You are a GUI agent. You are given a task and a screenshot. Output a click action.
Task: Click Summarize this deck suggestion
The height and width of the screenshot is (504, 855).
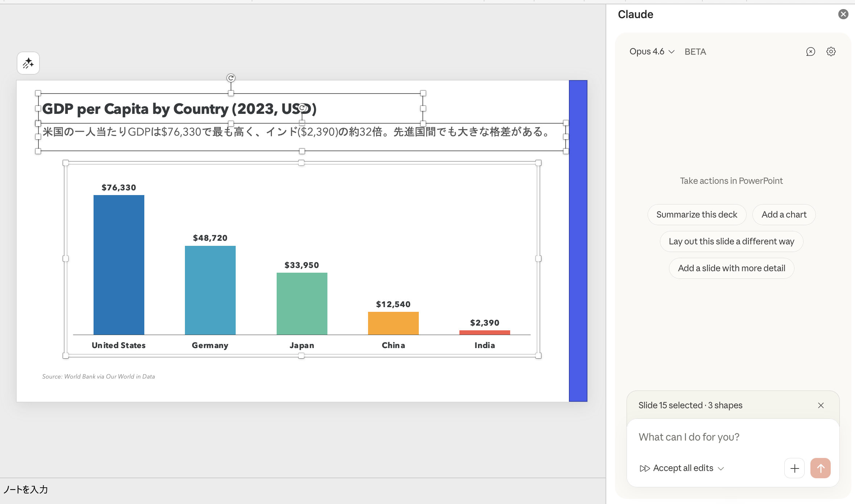697,215
